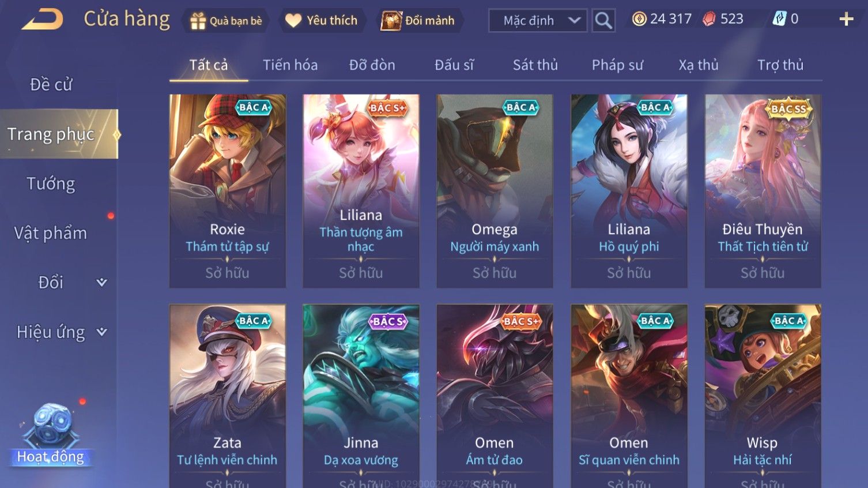Click the gold coin balance icon
The image size is (868, 488).
click(x=639, y=19)
